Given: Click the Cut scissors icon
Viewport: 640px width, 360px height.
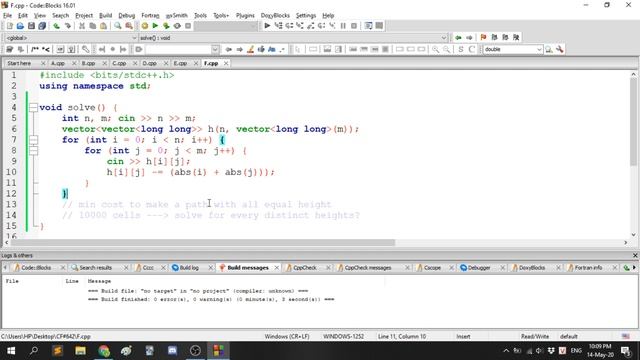Looking at the screenshot, I should click(82, 26).
